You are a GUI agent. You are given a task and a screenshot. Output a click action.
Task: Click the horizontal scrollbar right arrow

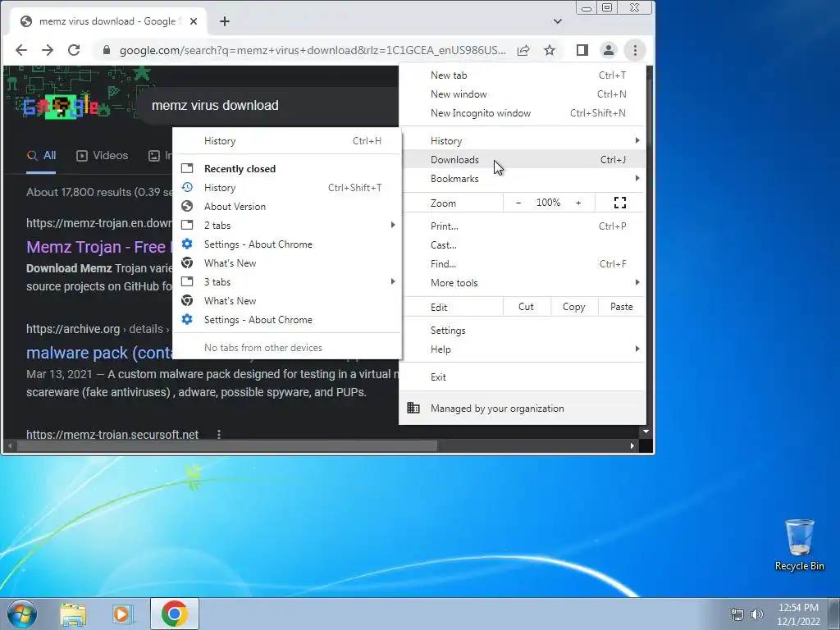pyautogui.click(x=632, y=445)
